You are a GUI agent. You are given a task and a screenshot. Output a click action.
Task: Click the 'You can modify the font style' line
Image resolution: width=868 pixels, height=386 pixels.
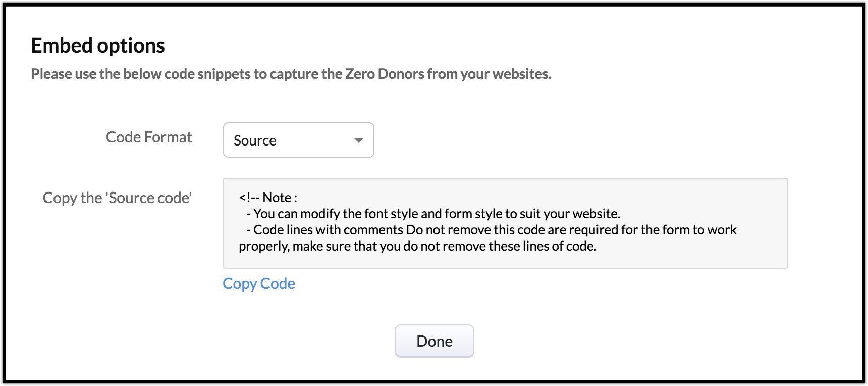437,214
